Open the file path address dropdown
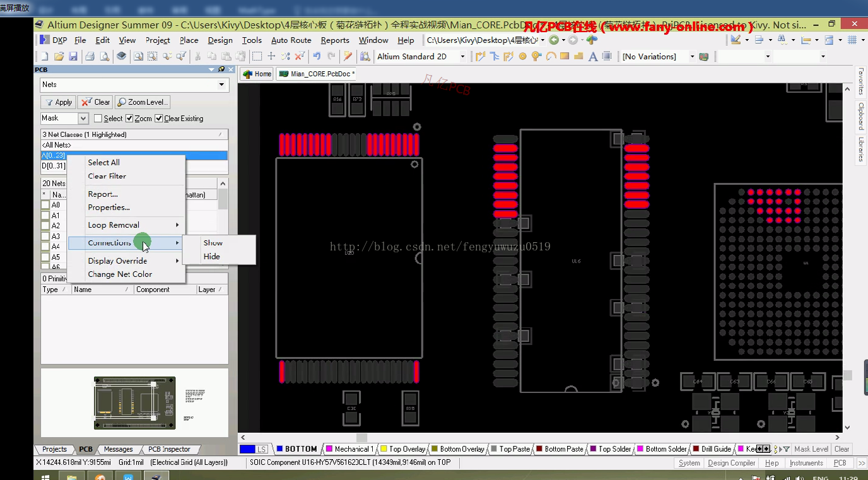868x480 pixels. (x=542, y=40)
